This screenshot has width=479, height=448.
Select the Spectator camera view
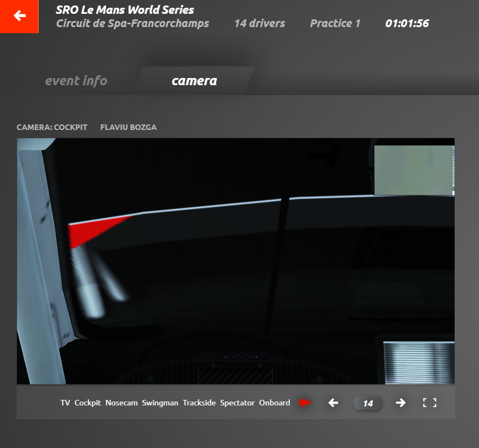coord(237,403)
